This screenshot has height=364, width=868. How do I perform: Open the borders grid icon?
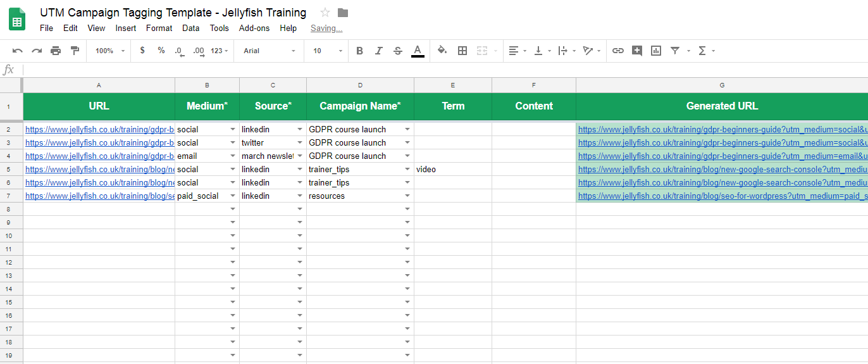coord(462,51)
